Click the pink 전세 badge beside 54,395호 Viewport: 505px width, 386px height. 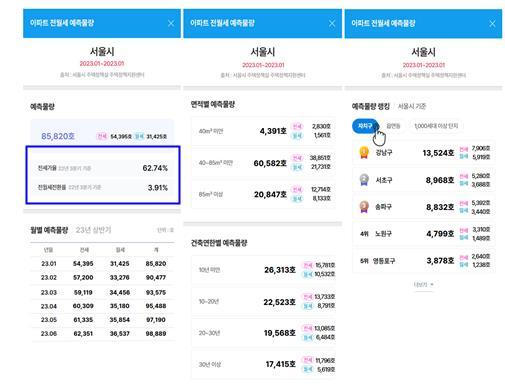click(x=101, y=136)
